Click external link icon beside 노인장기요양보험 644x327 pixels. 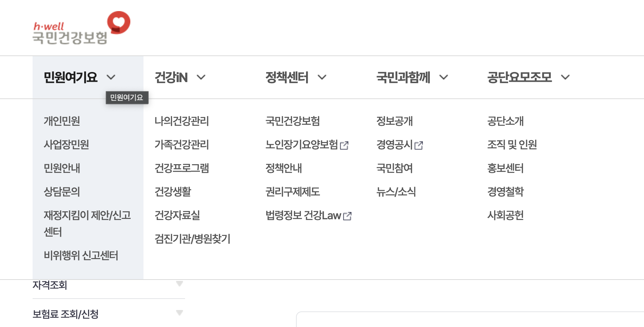pyautogui.click(x=345, y=145)
